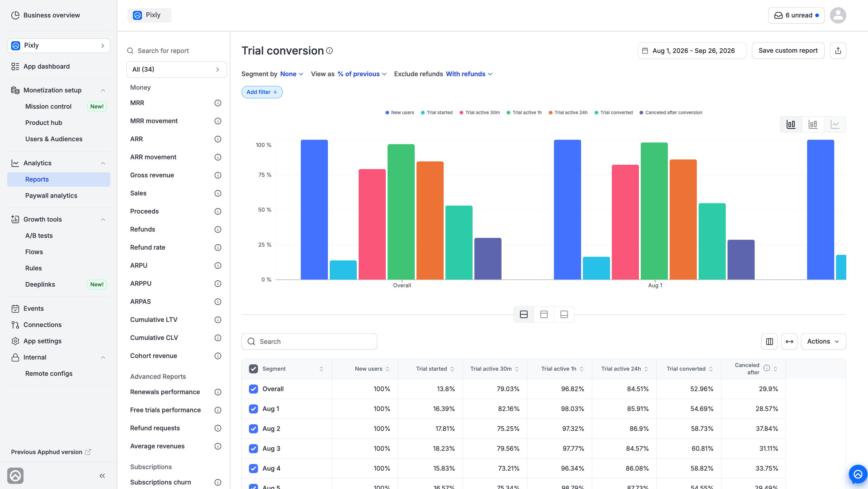Open the user profile avatar
Viewport: 868px width, 489px height.
tap(838, 15)
